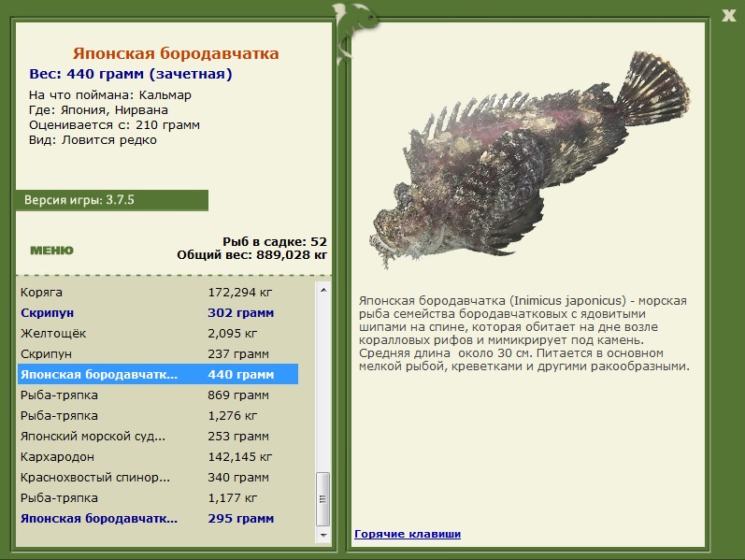The image size is (745, 560).
Task: Open the МЕНЮ menu
Action: point(51,251)
